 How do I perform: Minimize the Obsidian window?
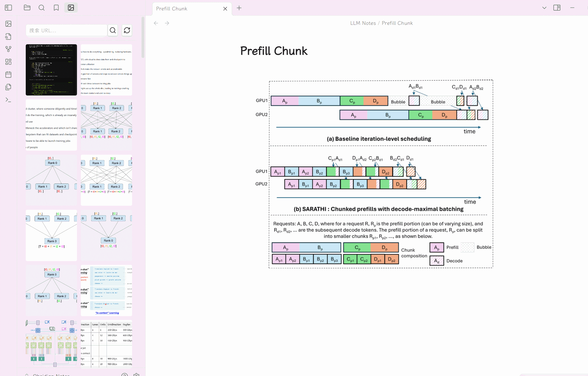tap(572, 8)
